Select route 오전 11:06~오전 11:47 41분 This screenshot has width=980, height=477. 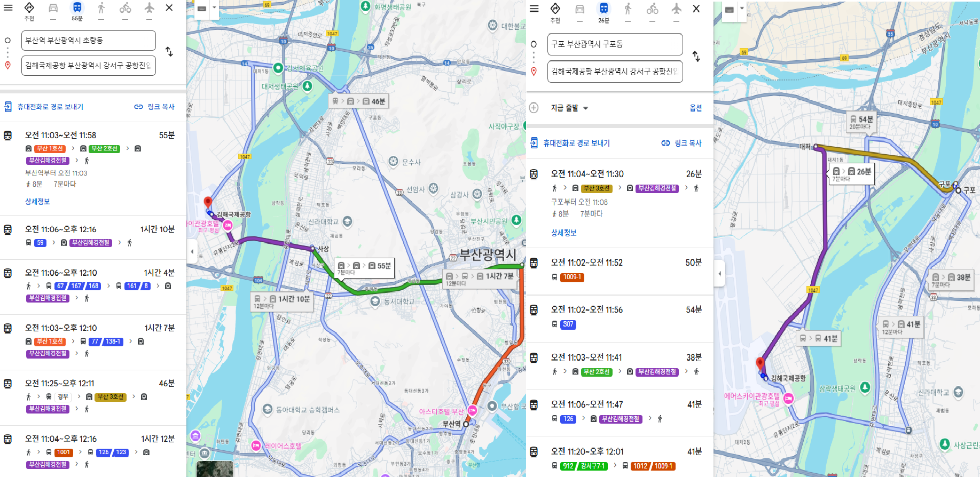(620, 412)
